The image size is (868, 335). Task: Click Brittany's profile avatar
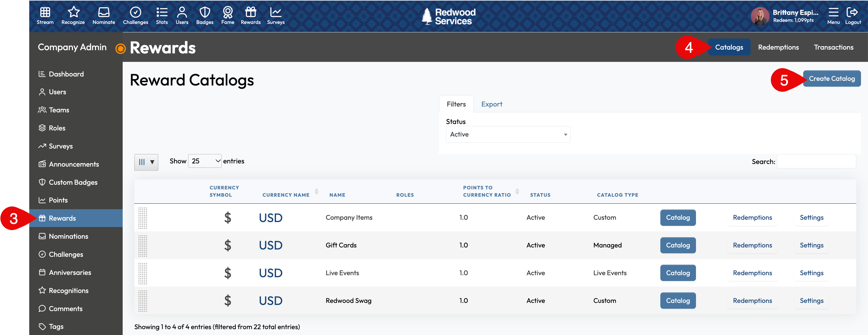(760, 16)
